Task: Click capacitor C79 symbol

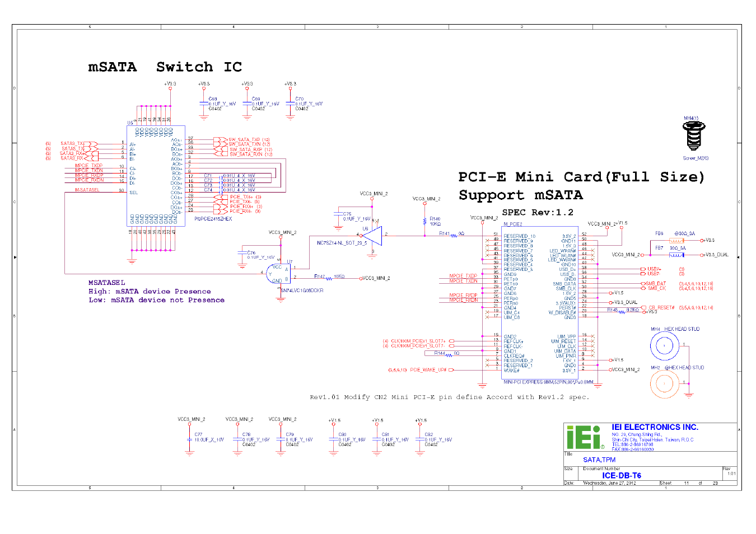Action: pyautogui.click(x=281, y=439)
